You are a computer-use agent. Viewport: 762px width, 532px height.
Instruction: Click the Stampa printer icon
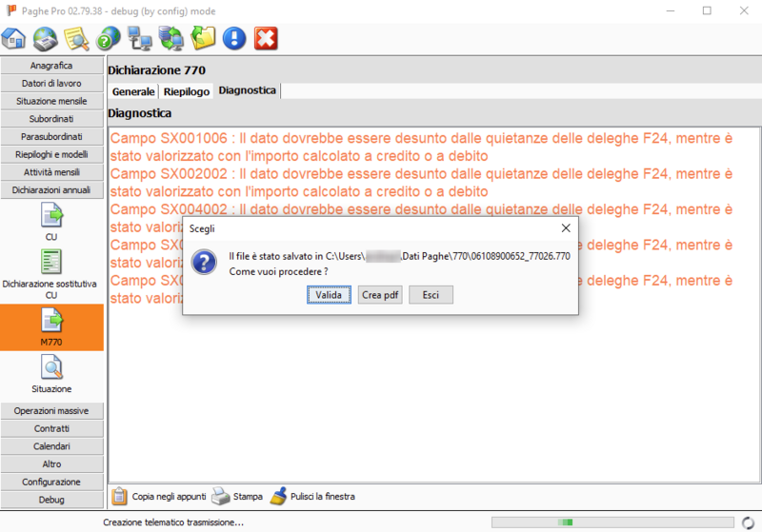(221, 496)
